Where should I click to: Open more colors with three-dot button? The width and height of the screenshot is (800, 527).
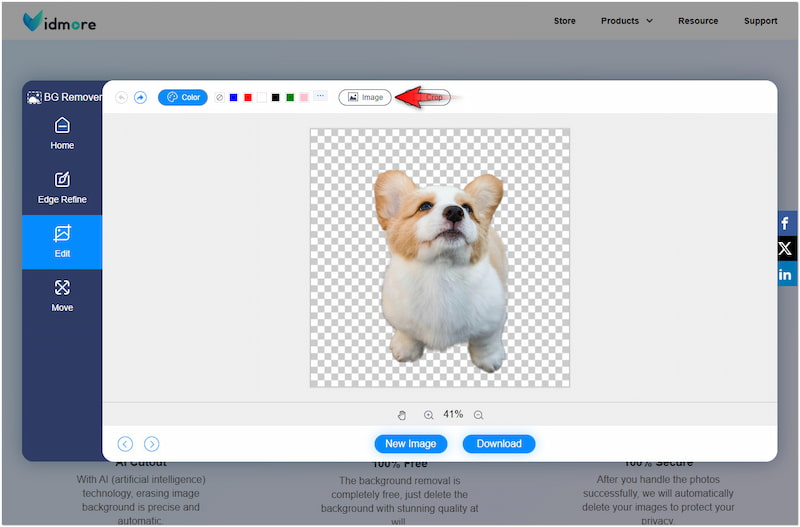320,97
